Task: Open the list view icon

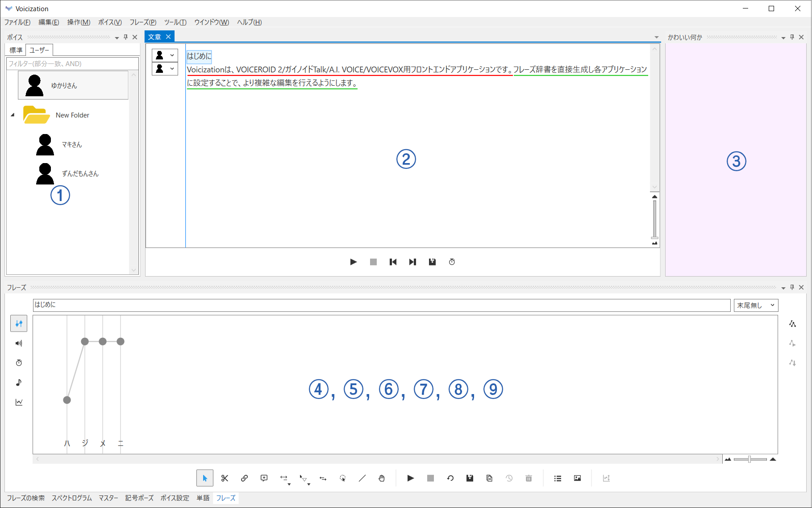Action: point(558,478)
